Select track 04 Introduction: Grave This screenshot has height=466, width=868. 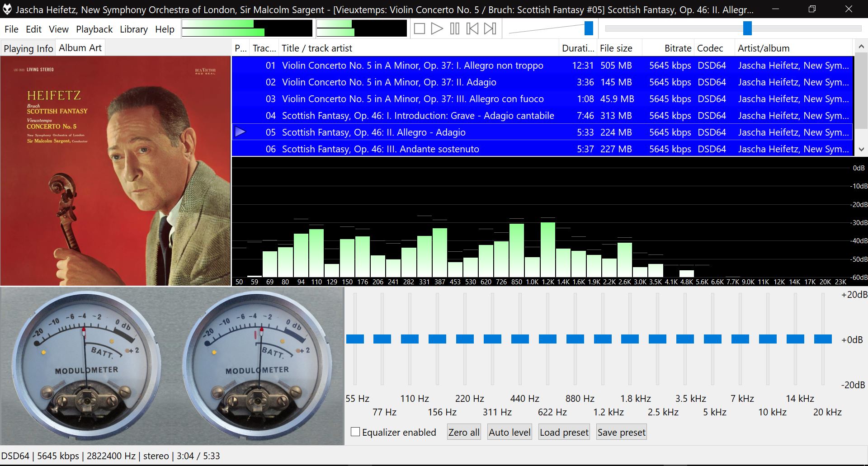tap(542, 116)
